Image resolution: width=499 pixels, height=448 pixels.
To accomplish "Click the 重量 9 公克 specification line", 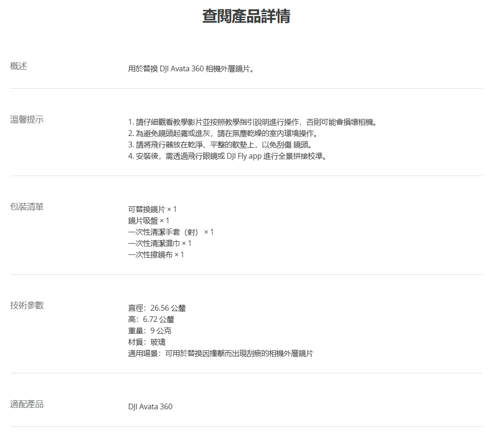I will (x=150, y=331).
